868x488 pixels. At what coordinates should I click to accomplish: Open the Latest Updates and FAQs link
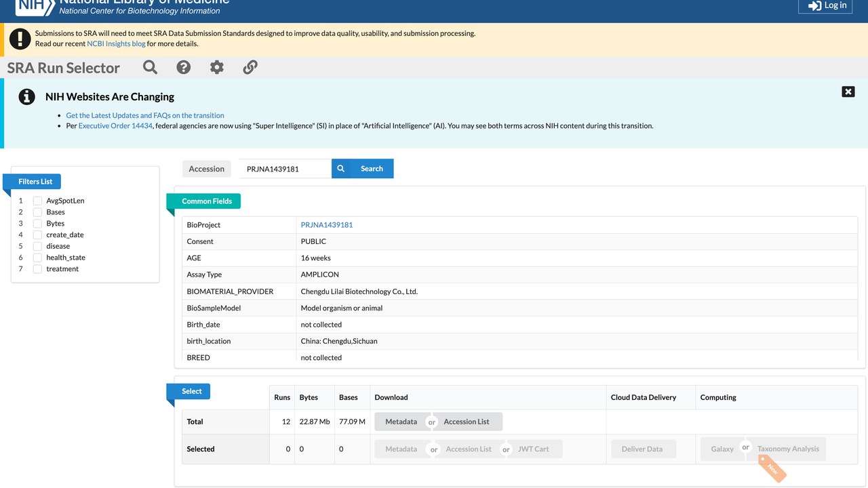click(x=145, y=115)
